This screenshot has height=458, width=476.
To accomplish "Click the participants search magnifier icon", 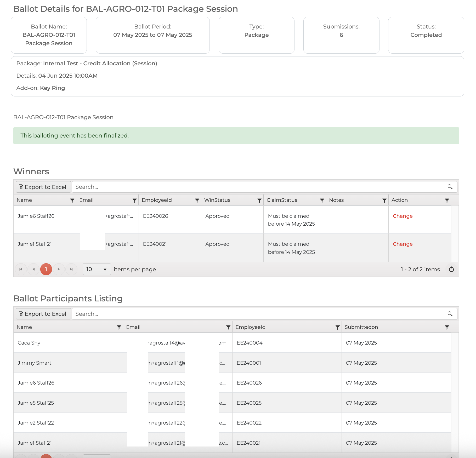I will [x=450, y=314].
